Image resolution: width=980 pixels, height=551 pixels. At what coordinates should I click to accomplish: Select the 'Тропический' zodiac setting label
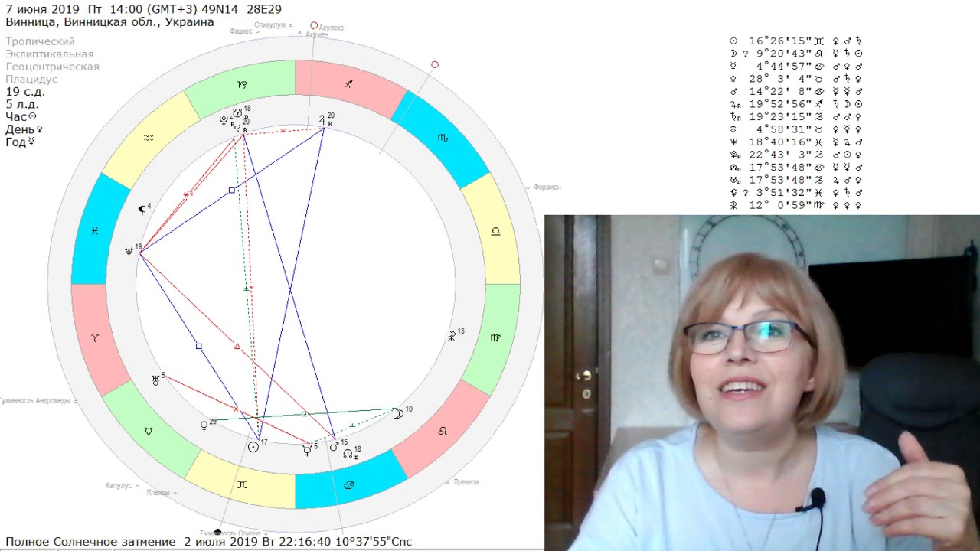pos(40,41)
